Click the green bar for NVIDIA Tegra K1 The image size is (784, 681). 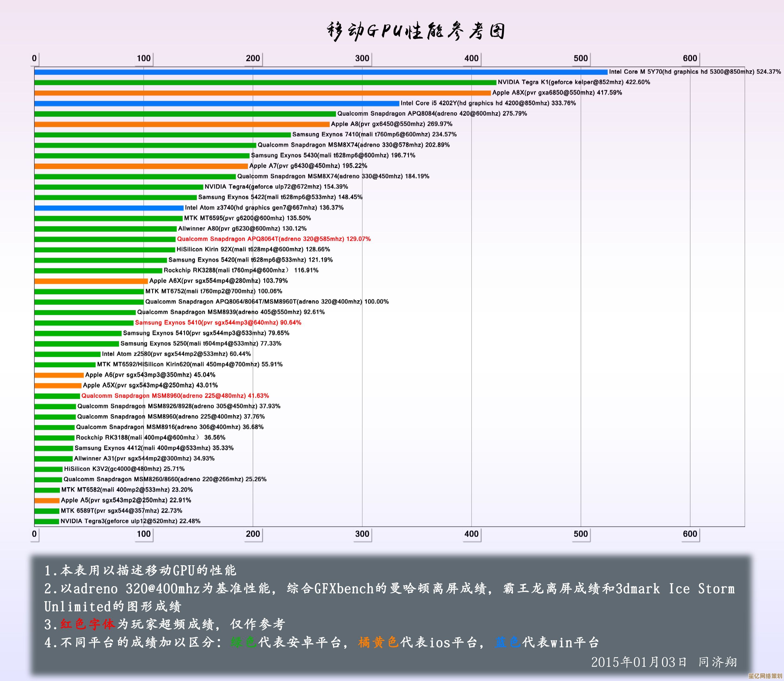265,83
